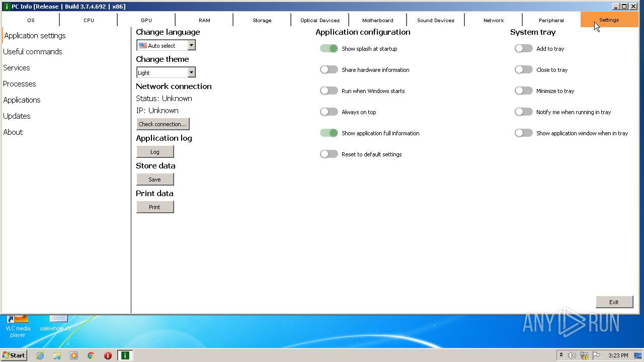Select PC Info taskbar button
This screenshot has width=644, height=362.
coord(125,355)
